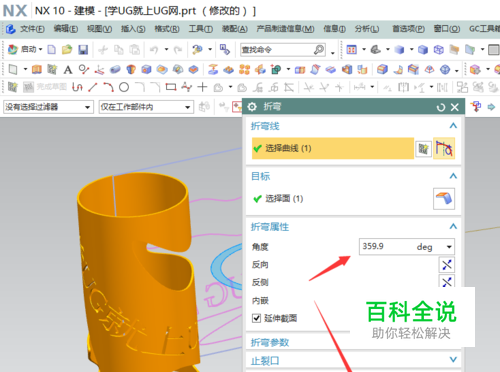500x372 pixels.
Task: Select the Point plus-sign tool
Action: (x=202, y=87)
